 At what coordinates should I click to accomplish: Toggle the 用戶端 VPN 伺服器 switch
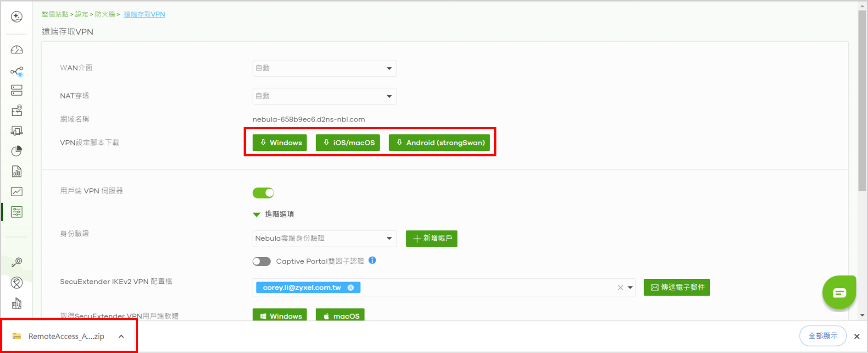[x=263, y=193]
